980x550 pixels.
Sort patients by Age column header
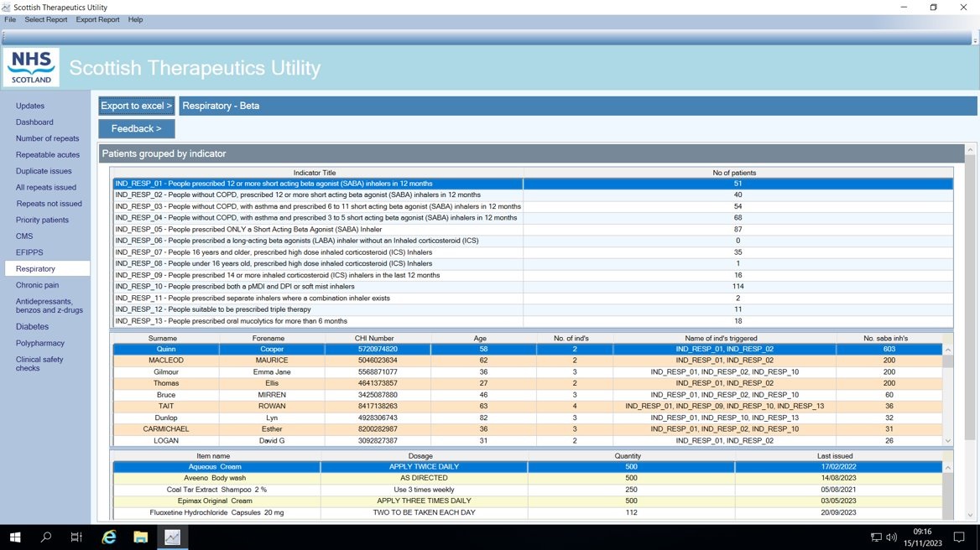(480, 339)
